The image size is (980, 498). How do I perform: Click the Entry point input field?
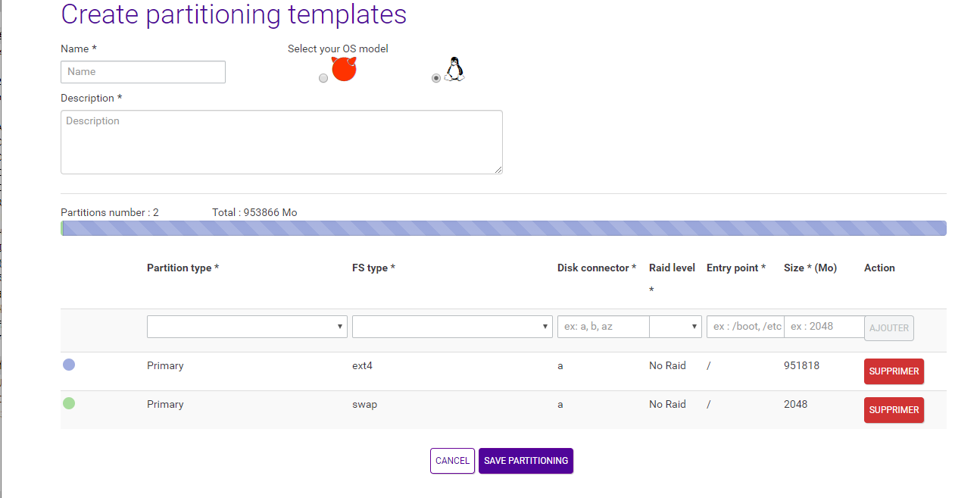coord(744,327)
